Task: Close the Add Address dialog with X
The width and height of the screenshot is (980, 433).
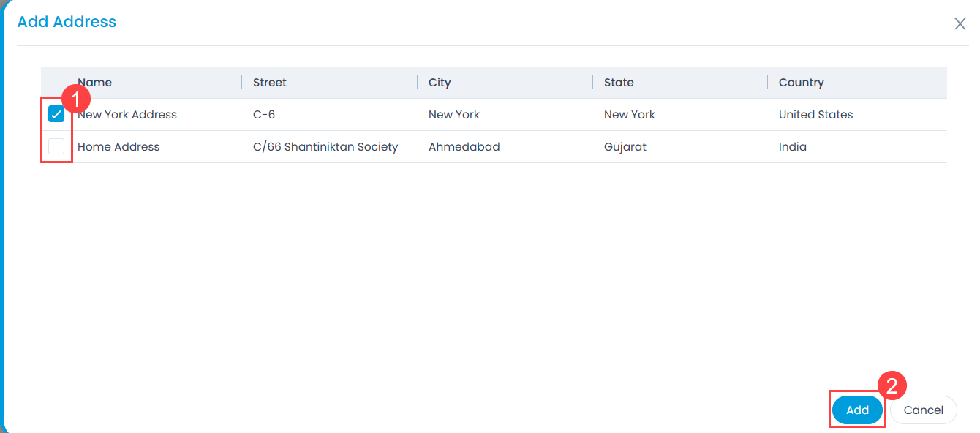Action: (960, 24)
